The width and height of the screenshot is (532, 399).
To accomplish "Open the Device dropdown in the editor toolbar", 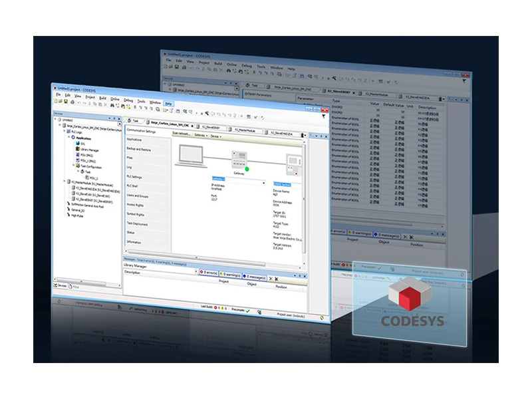I will tap(215, 136).
